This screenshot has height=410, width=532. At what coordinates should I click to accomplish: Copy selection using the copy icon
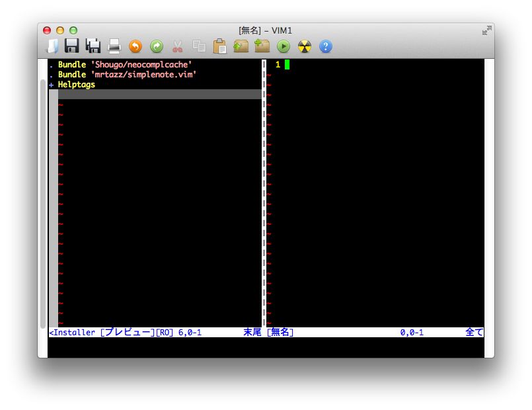pyautogui.click(x=199, y=46)
